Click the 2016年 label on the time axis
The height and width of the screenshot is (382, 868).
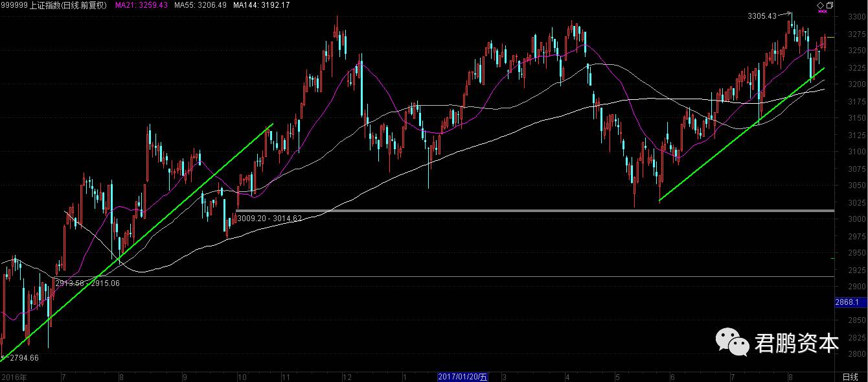tap(14, 376)
